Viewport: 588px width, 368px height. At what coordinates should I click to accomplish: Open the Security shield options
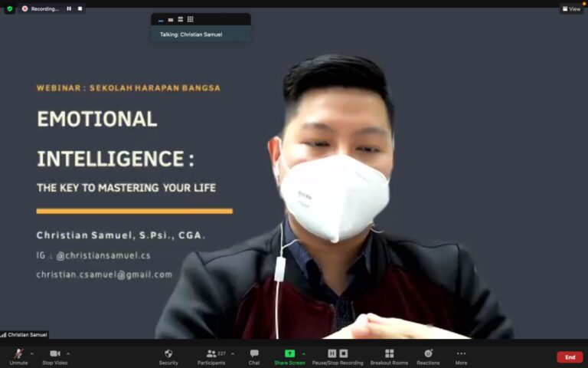[168, 353]
